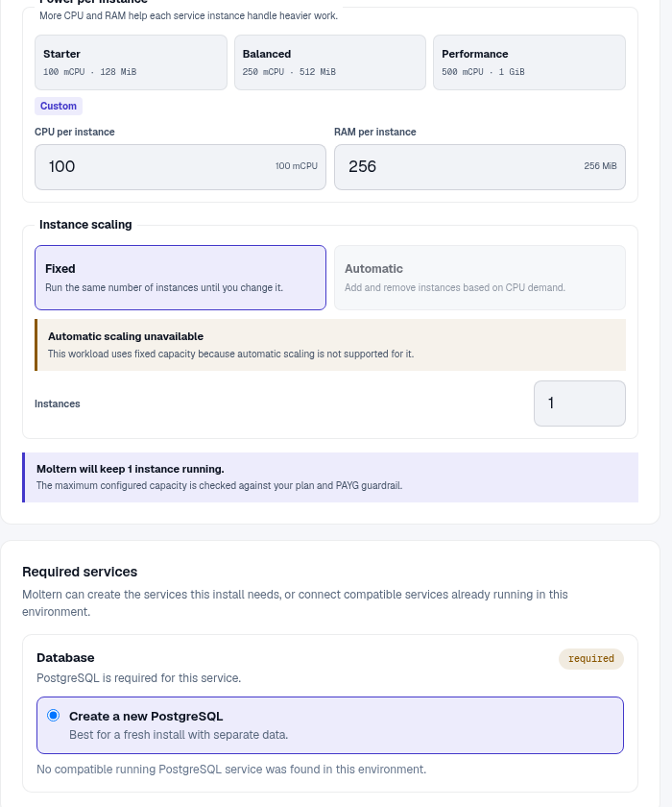Click 'This workload uses fixed capacity' explanation
Image resolution: width=672 pixels, height=807 pixels.
coord(230,354)
